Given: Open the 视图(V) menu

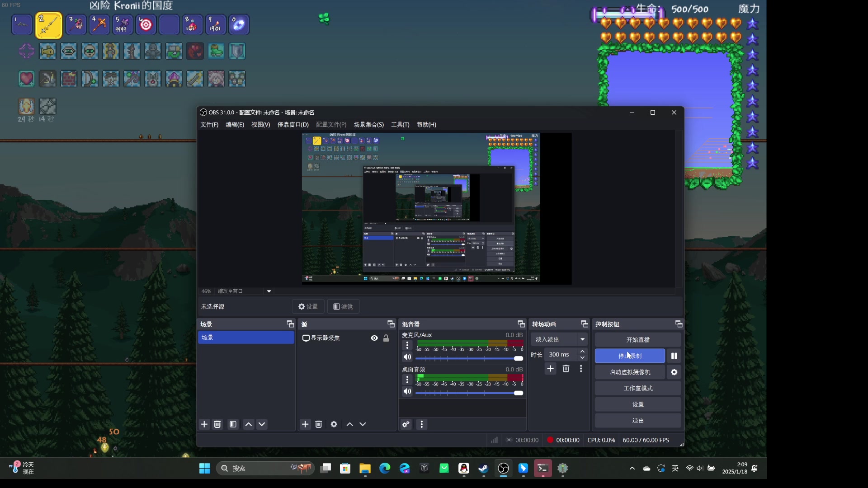Looking at the screenshot, I should 261,125.
